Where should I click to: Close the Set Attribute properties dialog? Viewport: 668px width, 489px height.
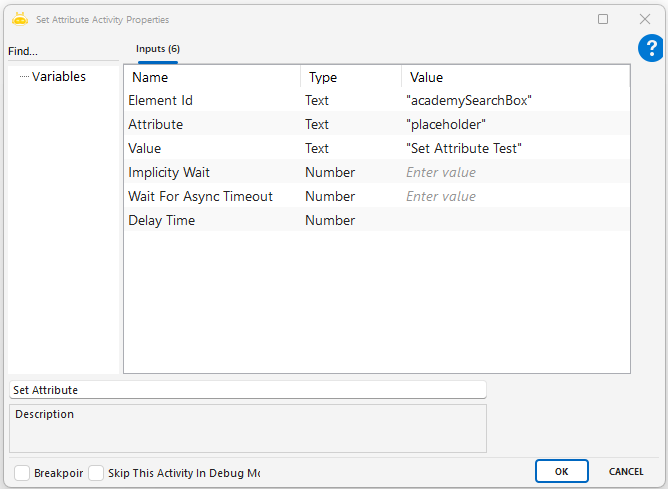pos(645,19)
